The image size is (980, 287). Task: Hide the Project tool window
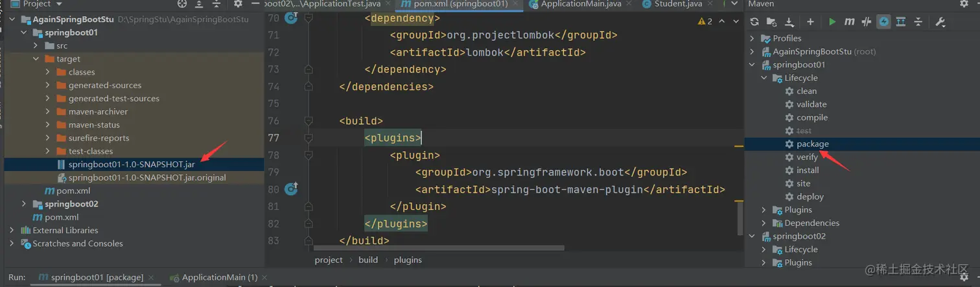click(x=255, y=4)
